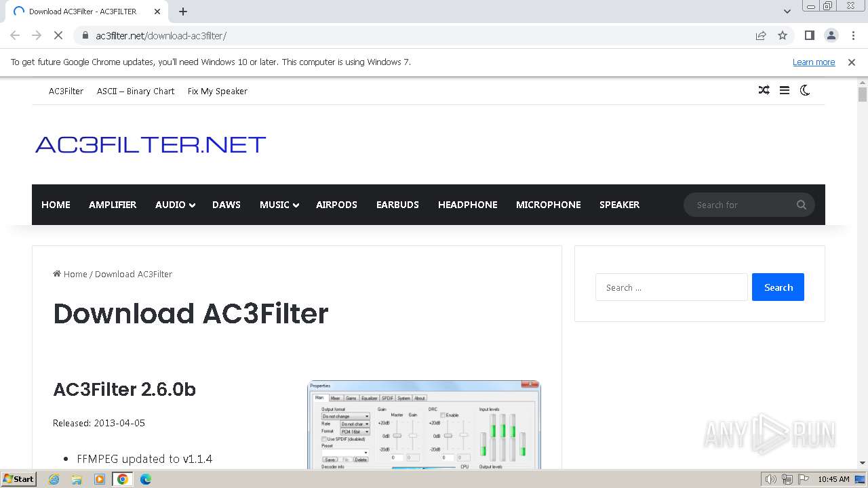Open Chrome side panel
The width and height of the screenshot is (868, 488).
[x=809, y=35]
